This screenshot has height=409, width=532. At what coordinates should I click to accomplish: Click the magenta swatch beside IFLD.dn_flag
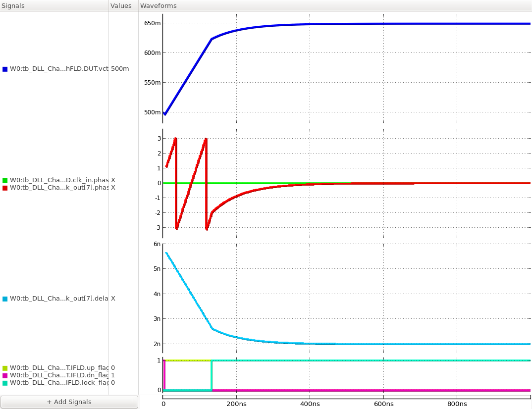4,375
